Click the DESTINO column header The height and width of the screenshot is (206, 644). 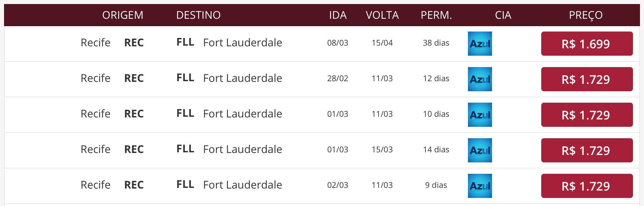tap(198, 15)
